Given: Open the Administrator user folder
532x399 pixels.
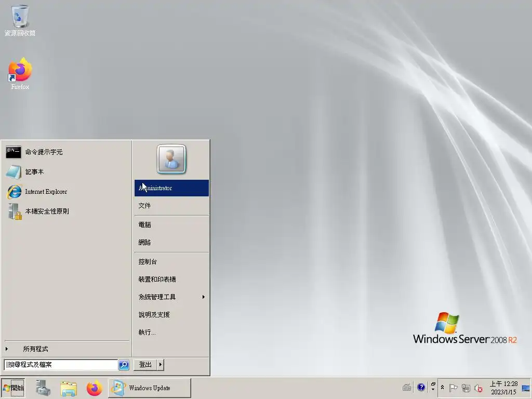Looking at the screenshot, I should tap(171, 188).
